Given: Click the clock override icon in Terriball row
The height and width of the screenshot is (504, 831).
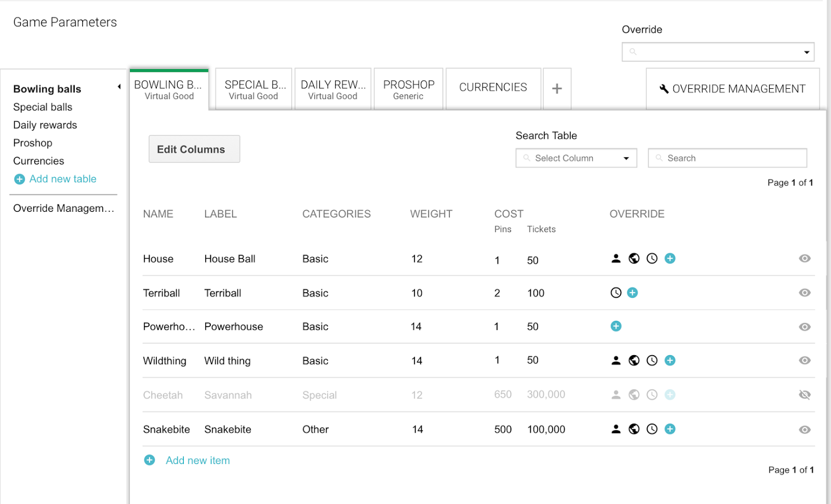Looking at the screenshot, I should click(616, 293).
